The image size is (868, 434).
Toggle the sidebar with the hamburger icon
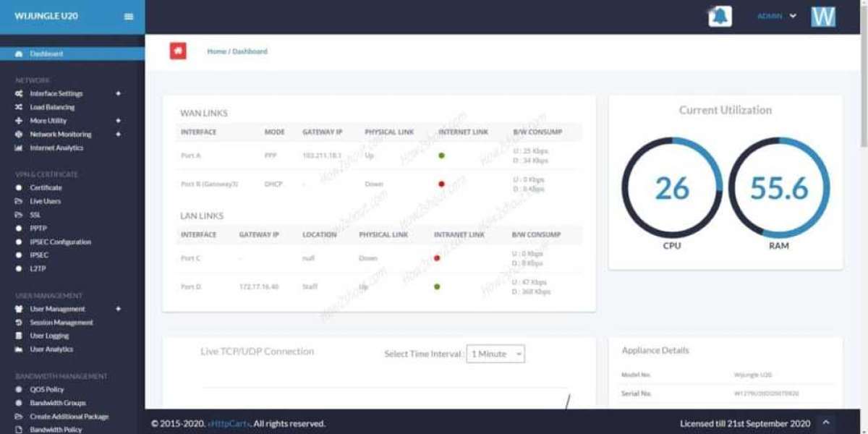coord(128,15)
